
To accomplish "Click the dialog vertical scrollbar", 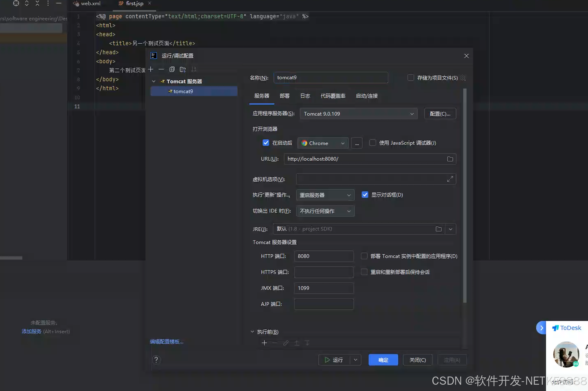I will [465, 195].
